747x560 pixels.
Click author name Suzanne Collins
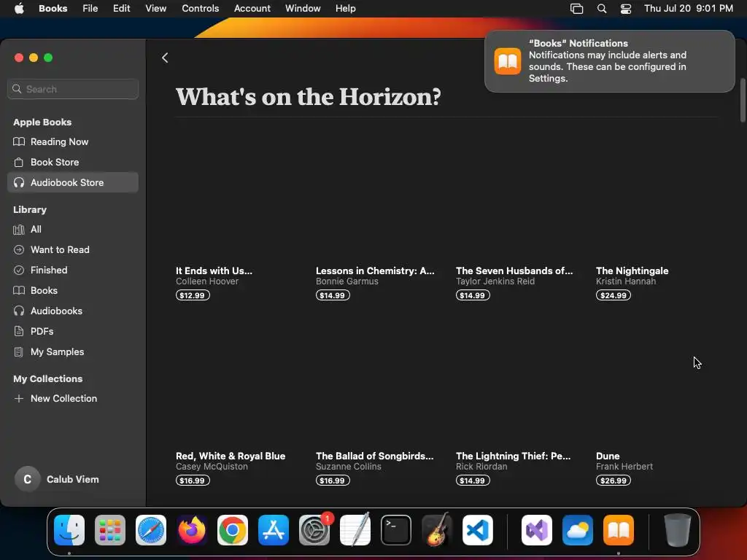coord(348,466)
